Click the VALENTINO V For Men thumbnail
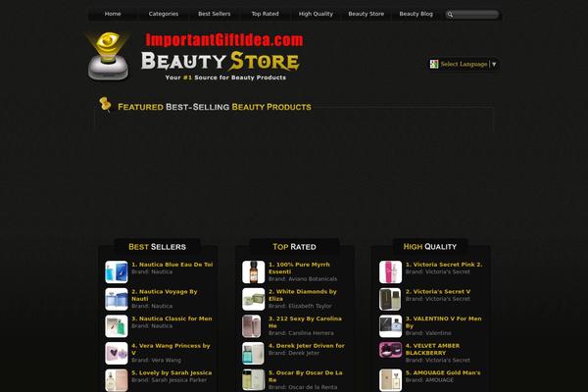Image resolution: width=588 pixels, height=392 pixels. (390, 326)
